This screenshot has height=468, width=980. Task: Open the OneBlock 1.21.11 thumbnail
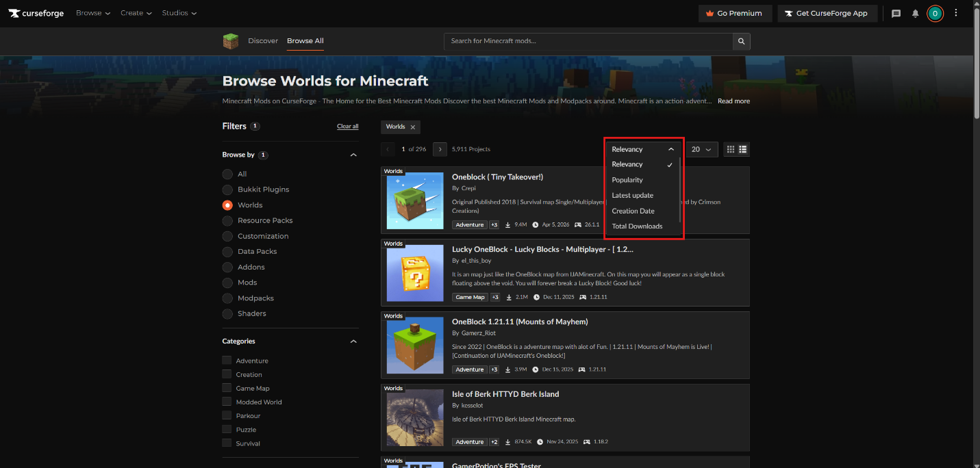coord(415,346)
